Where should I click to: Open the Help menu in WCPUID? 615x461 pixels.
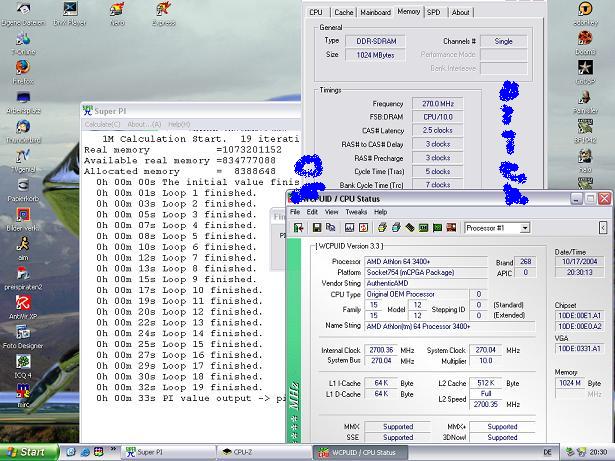(380, 212)
